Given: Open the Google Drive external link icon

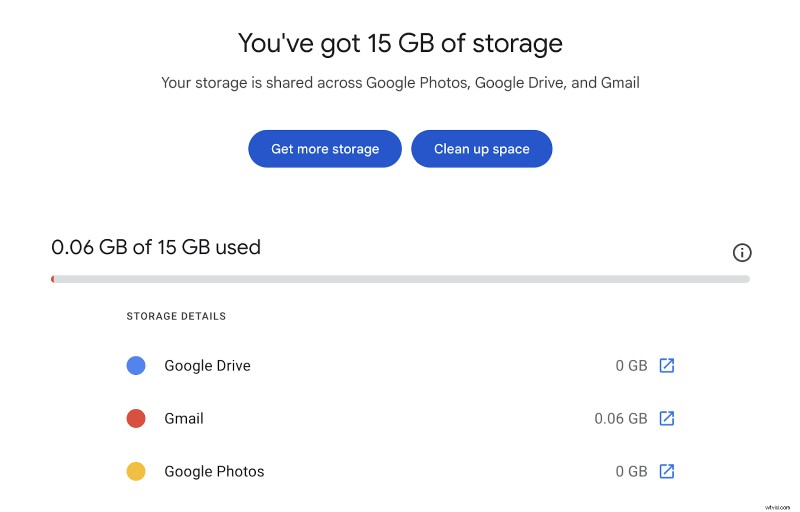Looking at the screenshot, I should pyautogui.click(x=667, y=366).
